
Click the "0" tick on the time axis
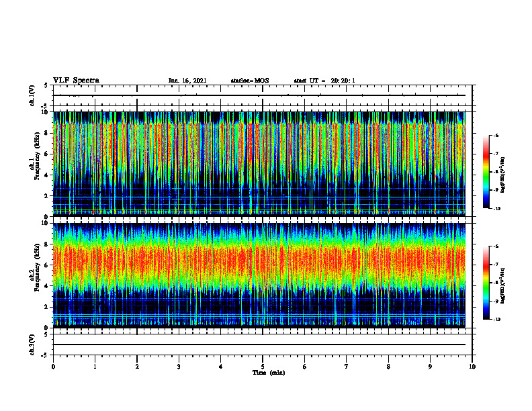click(53, 367)
